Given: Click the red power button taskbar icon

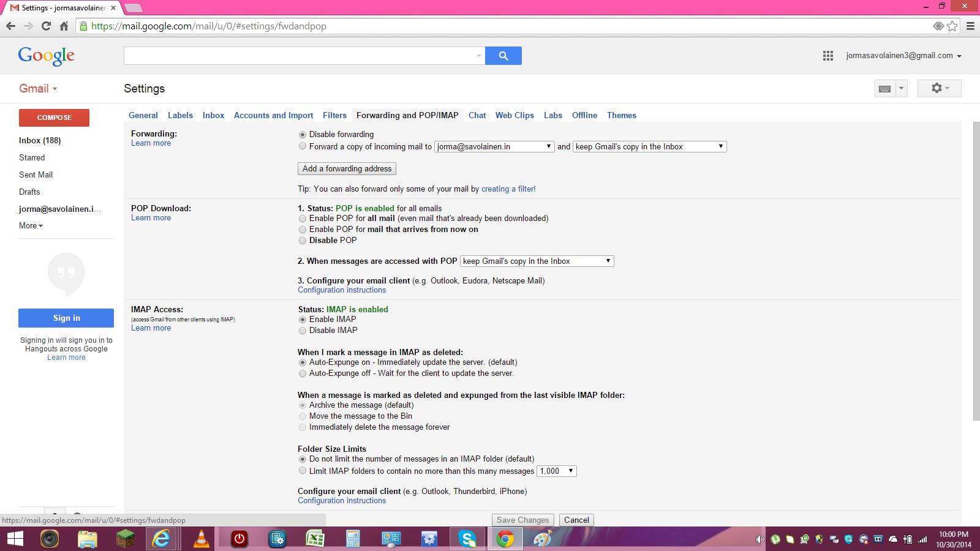Looking at the screenshot, I should (239, 539).
